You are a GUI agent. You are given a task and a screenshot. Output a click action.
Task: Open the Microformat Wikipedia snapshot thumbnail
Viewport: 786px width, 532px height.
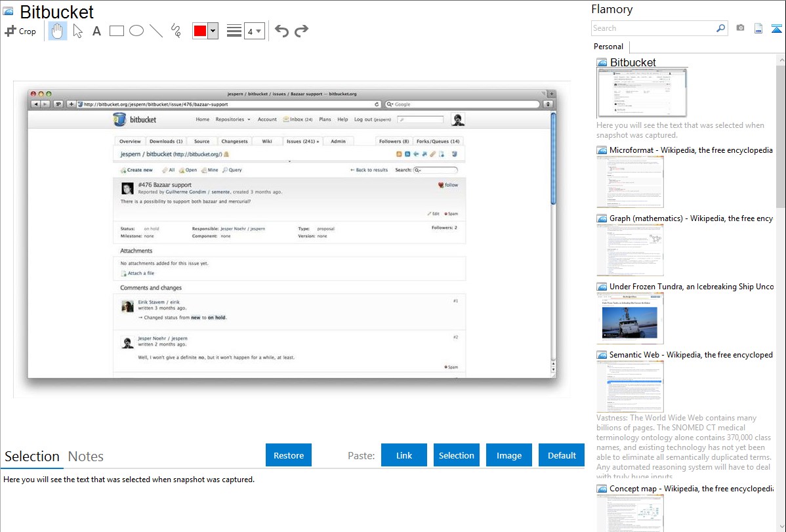tap(630, 182)
